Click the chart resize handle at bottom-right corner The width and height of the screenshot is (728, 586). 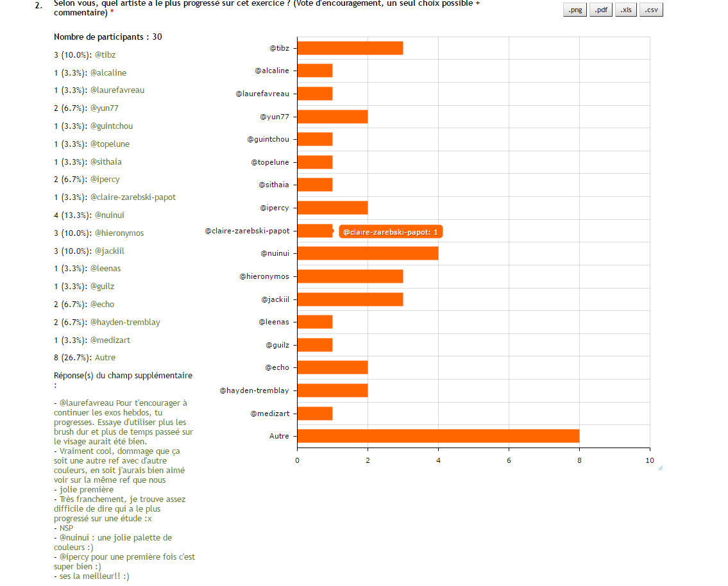tap(660, 467)
